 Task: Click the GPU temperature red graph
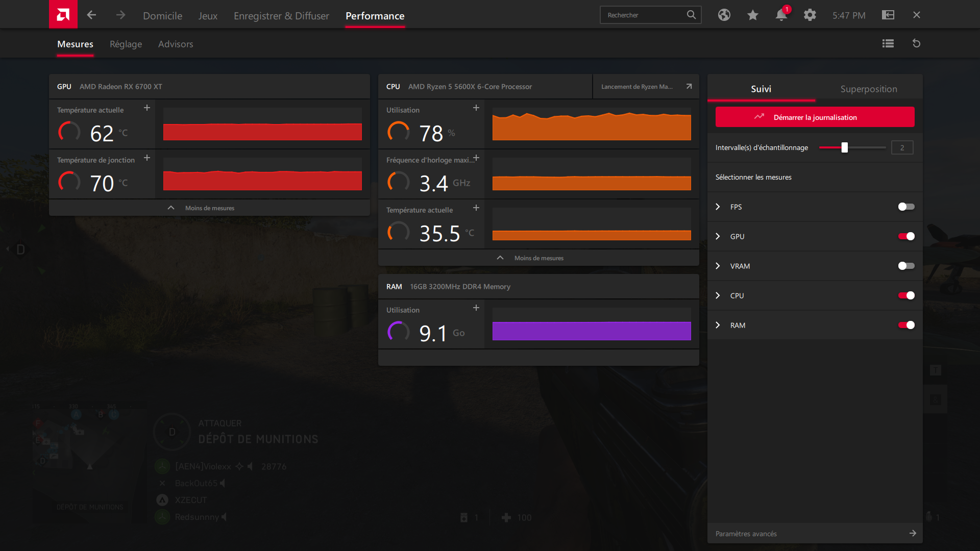point(262,124)
